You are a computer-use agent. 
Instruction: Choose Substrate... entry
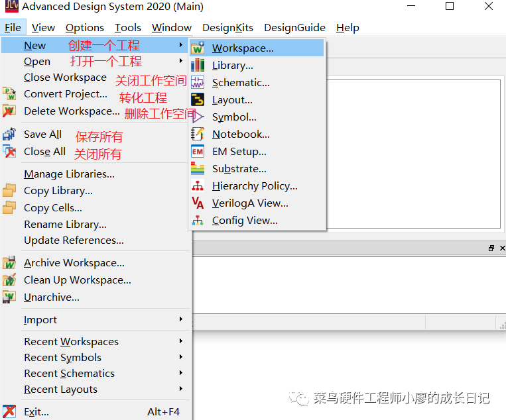coord(257,168)
